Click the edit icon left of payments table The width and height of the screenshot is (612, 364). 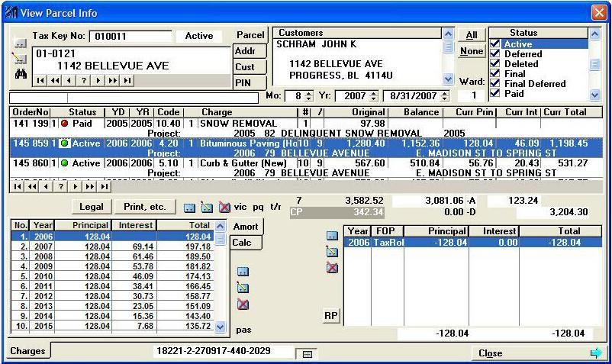click(332, 252)
